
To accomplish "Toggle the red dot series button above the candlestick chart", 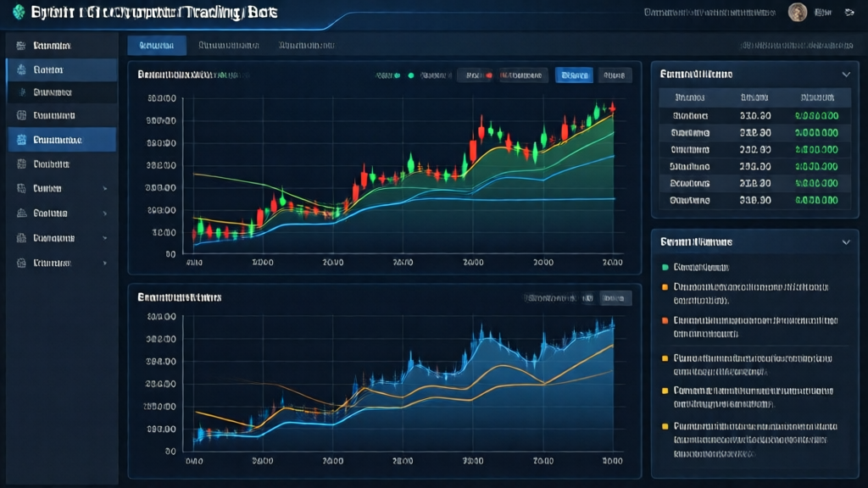I will (488, 75).
